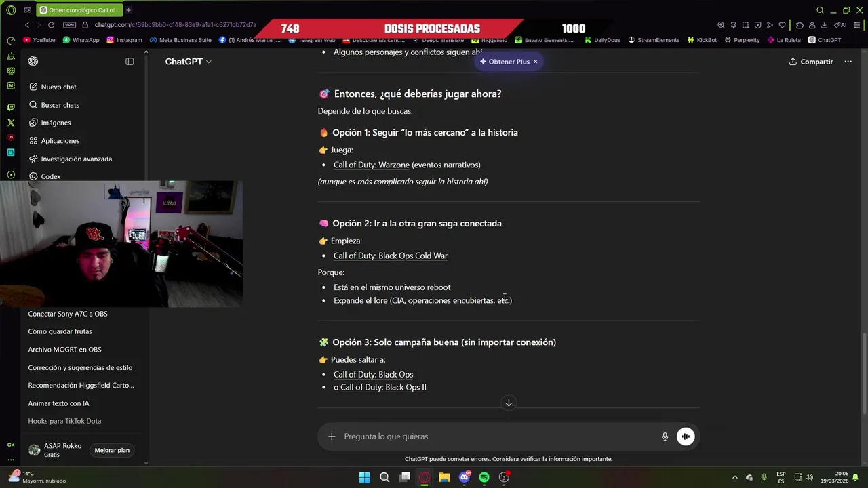Click the pin icon in browser toolbar

(733, 25)
